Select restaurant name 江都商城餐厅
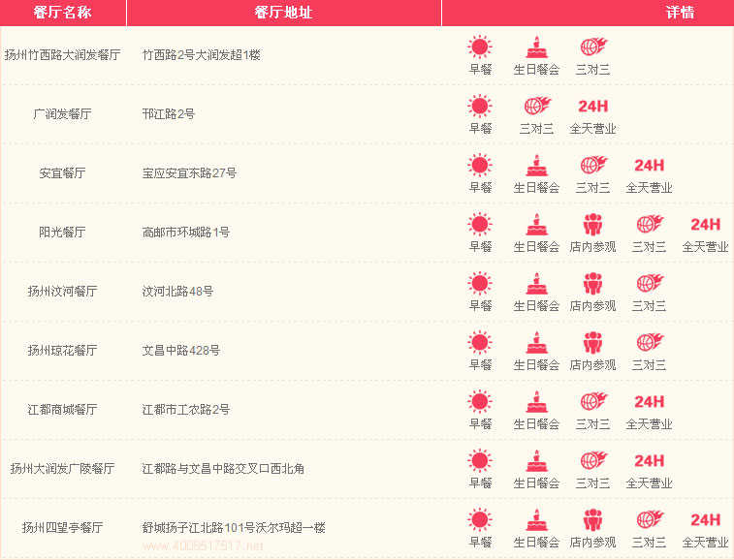 tap(63, 410)
